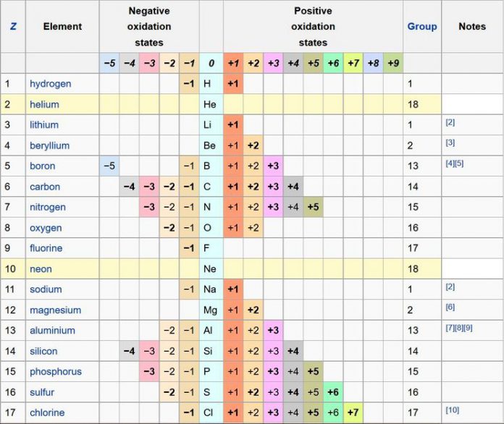Open the silicon element link
The height and width of the screenshot is (424, 504).
(43, 351)
